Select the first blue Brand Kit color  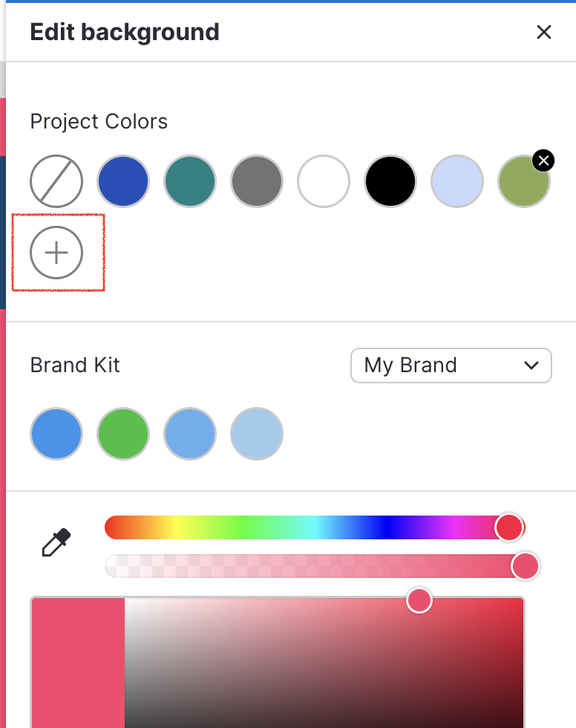click(x=56, y=434)
